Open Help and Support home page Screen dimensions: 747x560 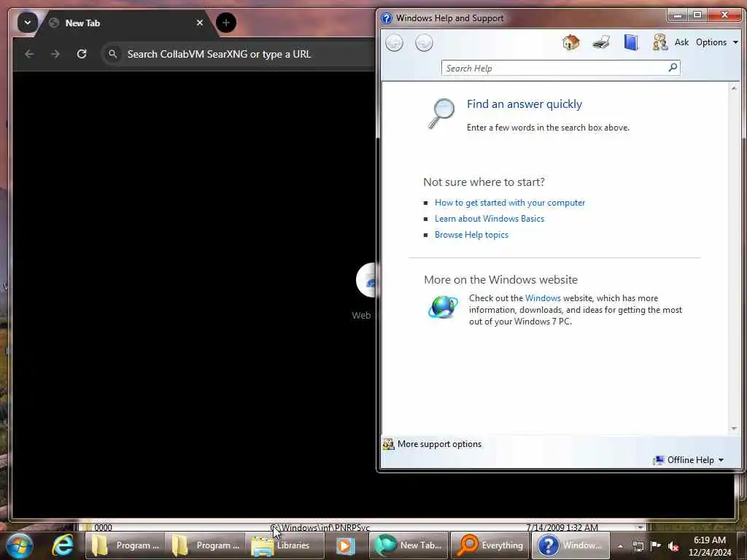click(x=570, y=42)
